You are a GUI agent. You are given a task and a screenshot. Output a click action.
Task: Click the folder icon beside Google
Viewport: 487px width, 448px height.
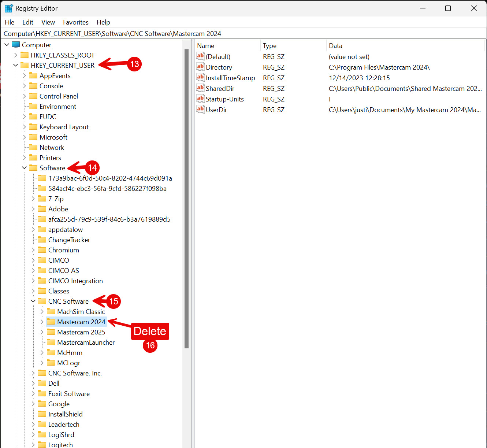42,404
